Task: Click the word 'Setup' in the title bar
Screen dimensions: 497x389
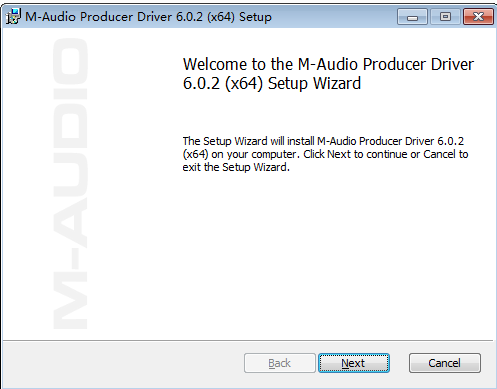Action: point(255,17)
